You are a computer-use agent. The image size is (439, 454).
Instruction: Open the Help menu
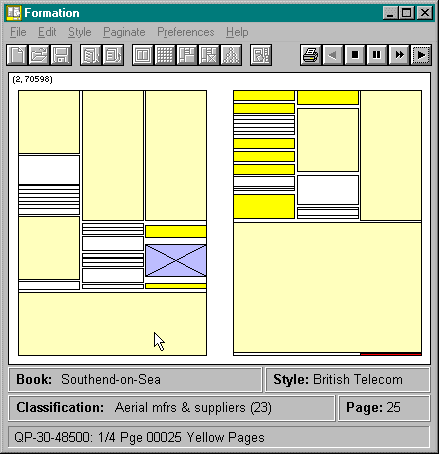click(x=237, y=32)
